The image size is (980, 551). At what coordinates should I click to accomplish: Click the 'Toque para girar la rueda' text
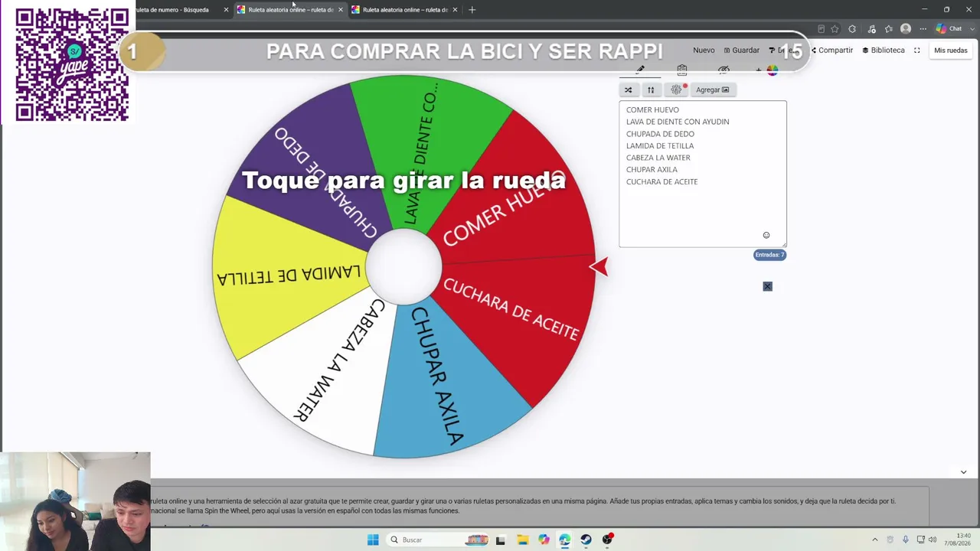(x=403, y=181)
